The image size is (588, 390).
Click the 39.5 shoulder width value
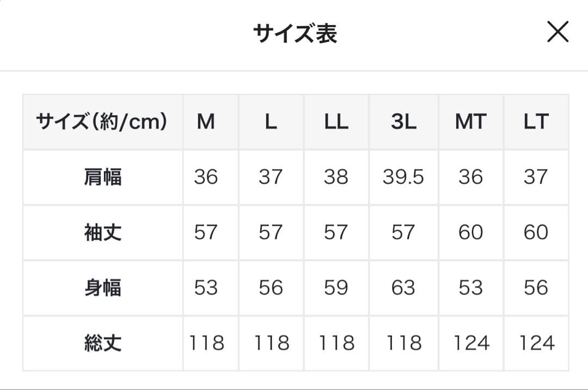click(403, 177)
